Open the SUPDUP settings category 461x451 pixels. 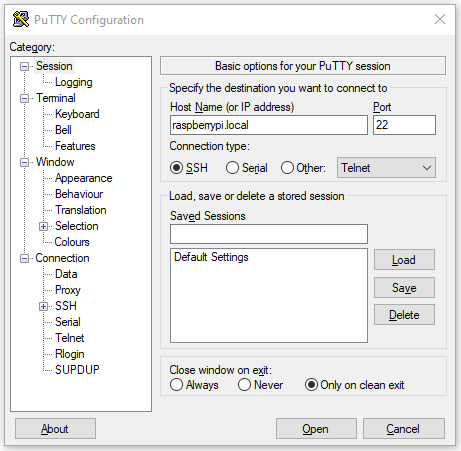[x=77, y=370]
